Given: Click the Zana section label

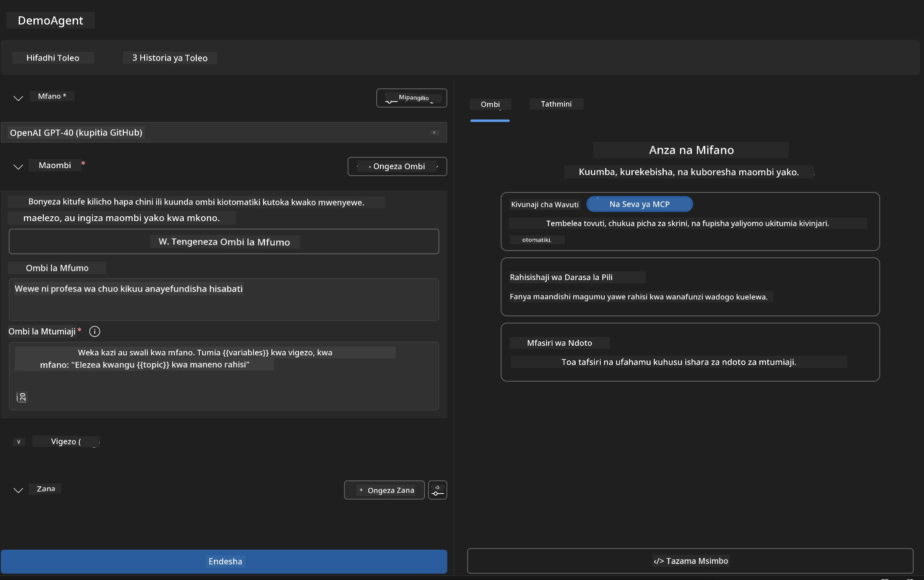Looking at the screenshot, I should 46,489.
